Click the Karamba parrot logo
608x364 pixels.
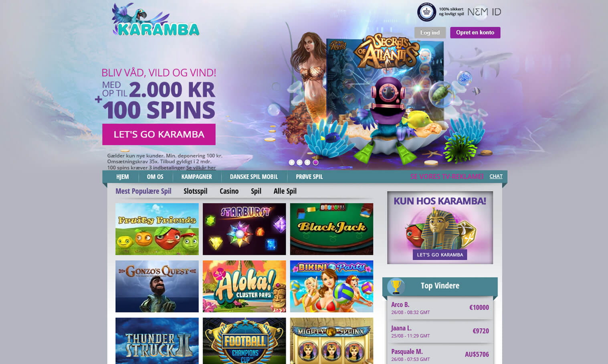(156, 20)
